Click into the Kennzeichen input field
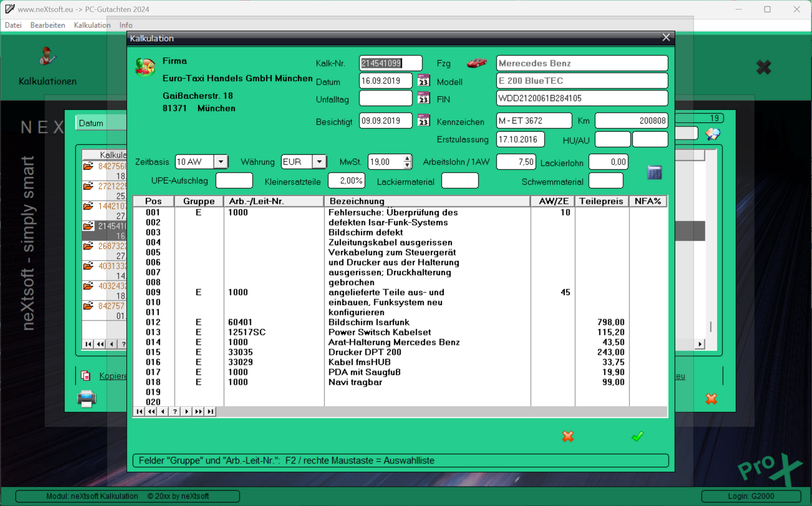 (534, 121)
